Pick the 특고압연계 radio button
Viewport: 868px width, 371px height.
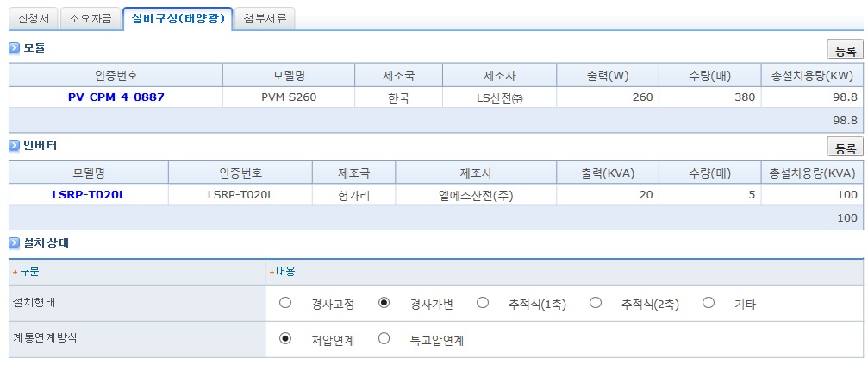pos(384,339)
